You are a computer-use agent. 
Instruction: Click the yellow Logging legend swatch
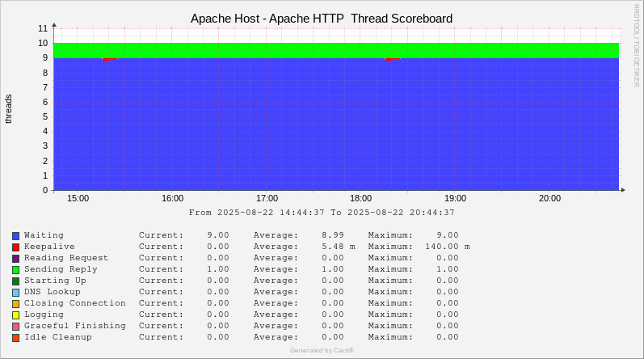[x=15, y=315]
